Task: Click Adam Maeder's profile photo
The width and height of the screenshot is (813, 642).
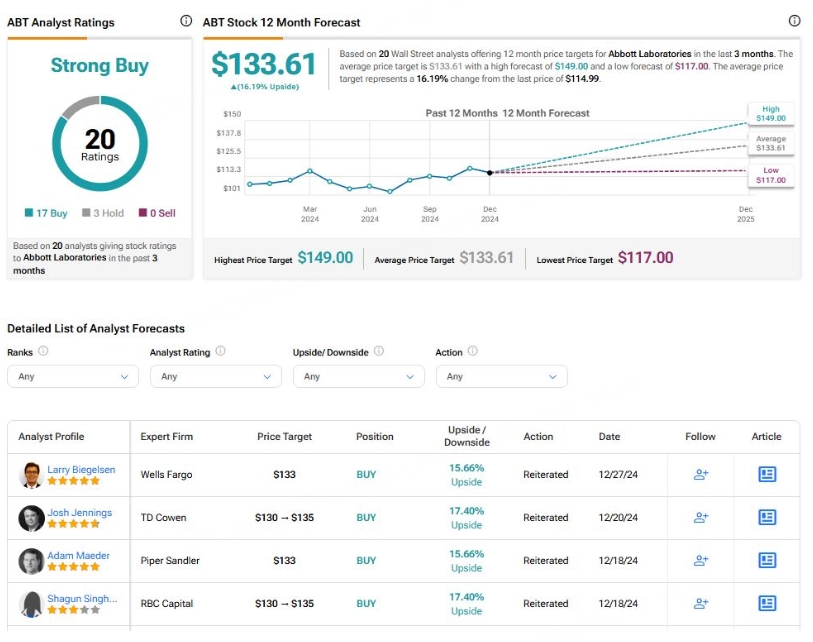Action: 31,561
